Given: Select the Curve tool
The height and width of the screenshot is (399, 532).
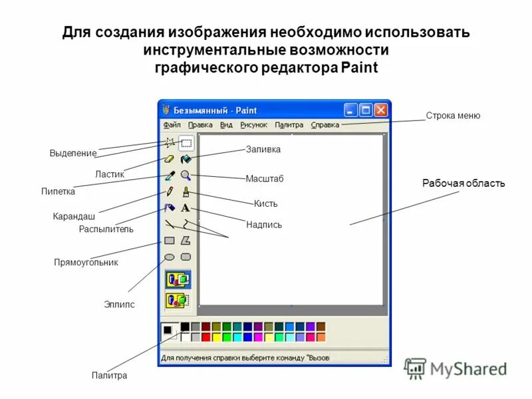Looking at the screenshot, I should click(x=186, y=224).
